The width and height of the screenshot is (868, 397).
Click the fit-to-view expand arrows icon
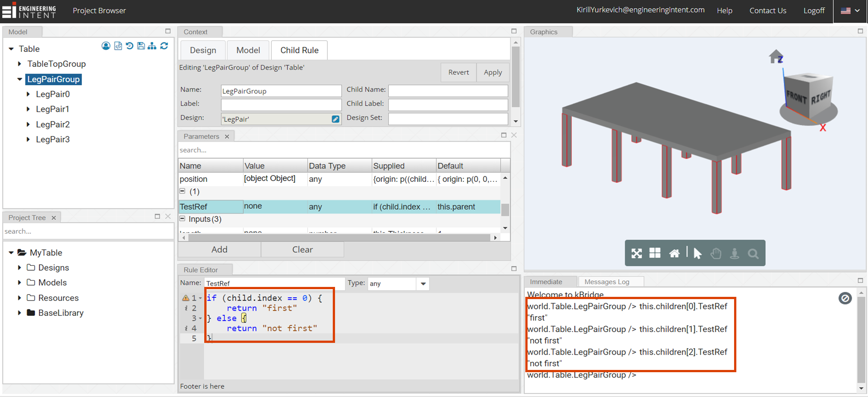(636, 253)
